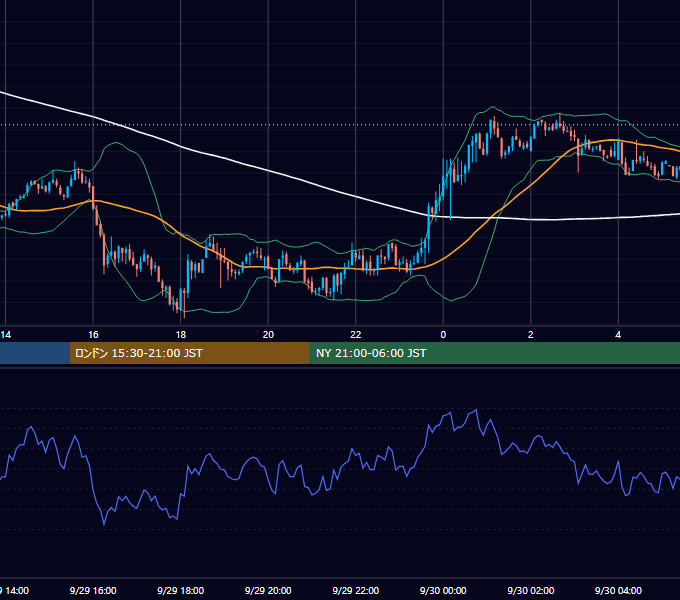Click the 20 hour label on price chart axis

click(268, 335)
